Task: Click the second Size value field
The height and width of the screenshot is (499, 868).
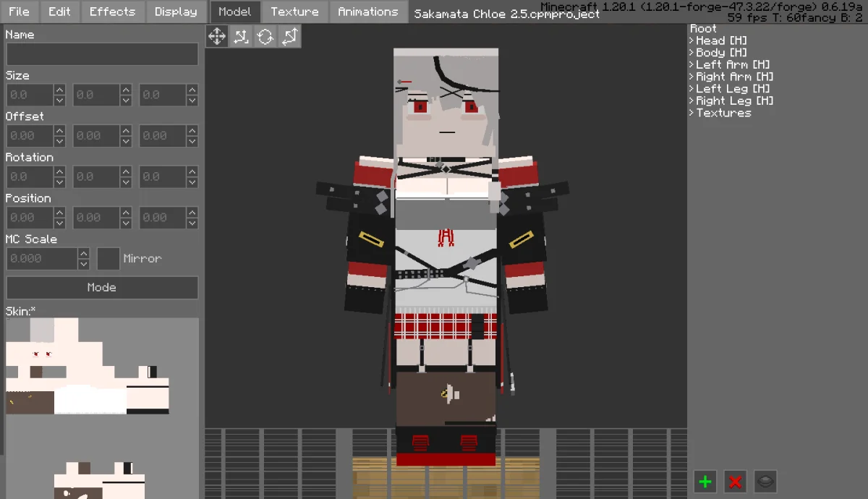Action: coord(96,95)
